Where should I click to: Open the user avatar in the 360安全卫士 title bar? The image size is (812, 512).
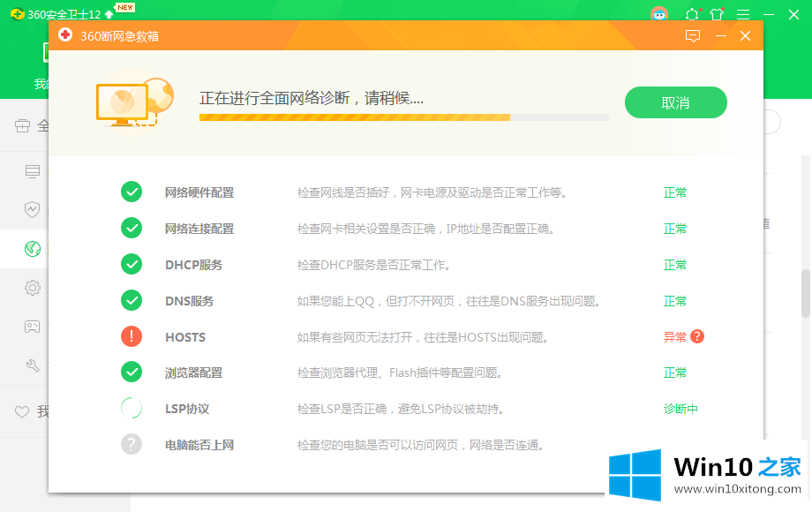click(658, 14)
